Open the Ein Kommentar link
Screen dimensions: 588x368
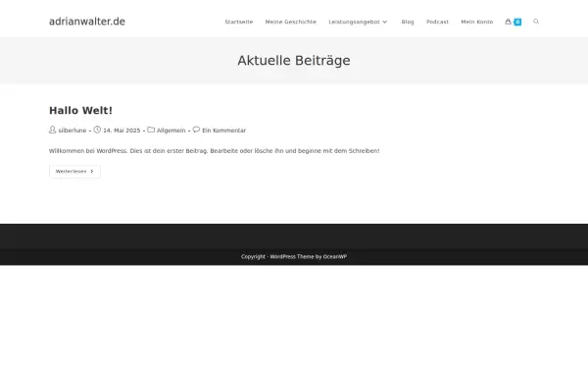coord(223,131)
